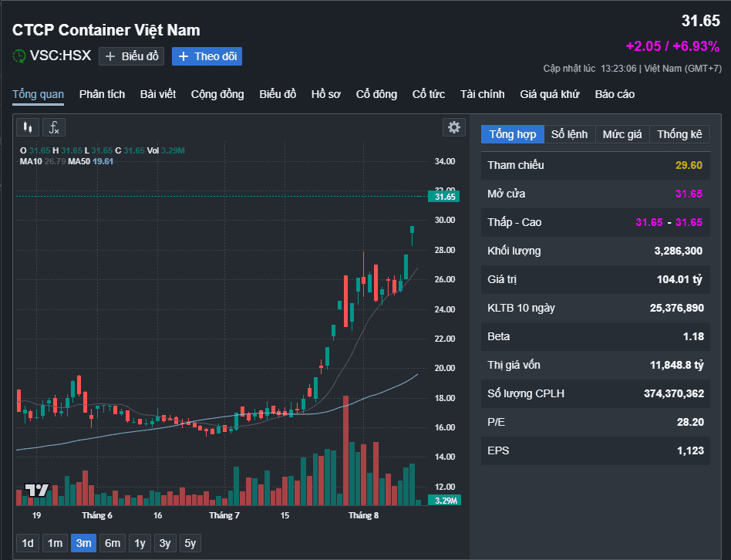Open the Giá quá khứ tab
Image resolution: width=731 pixels, height=560 pixels.
click(x=550, y=94)
